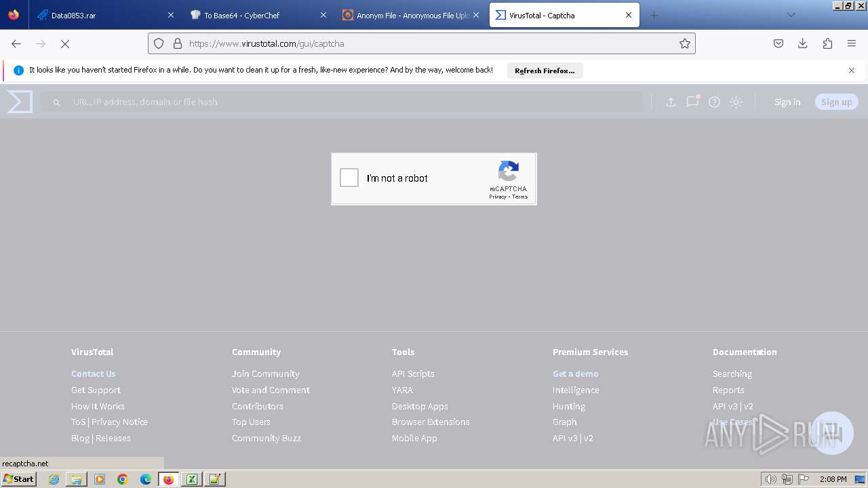
Task: Launch Chrome from the taskbar
Action: [x=123, y=479]
